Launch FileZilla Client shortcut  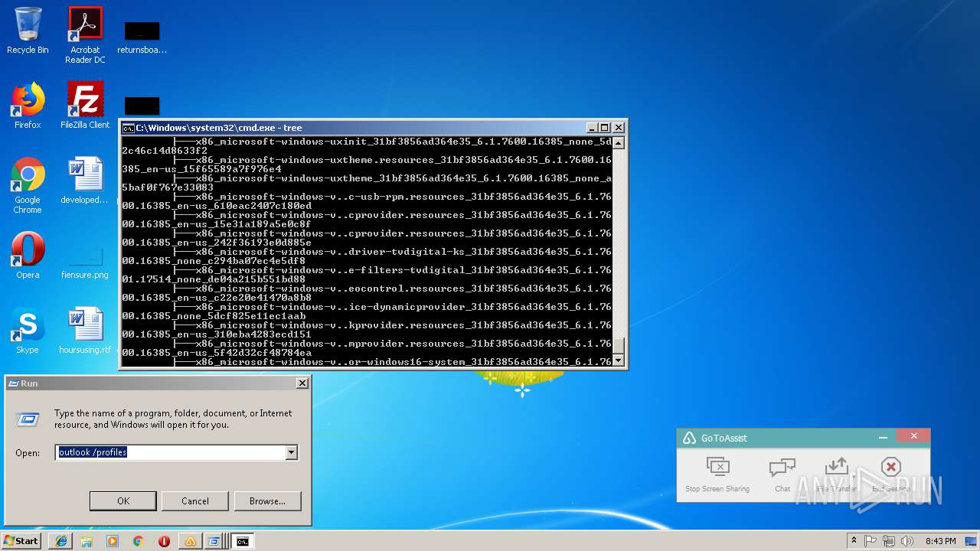[85, 106]
